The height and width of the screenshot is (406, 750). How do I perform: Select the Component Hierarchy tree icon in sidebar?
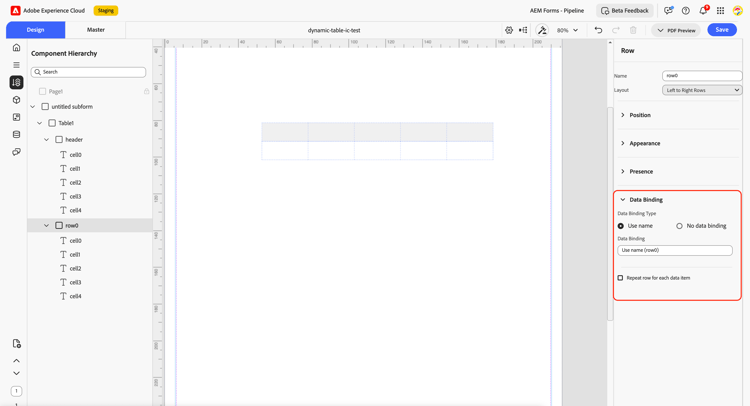(x=16, y=82)
